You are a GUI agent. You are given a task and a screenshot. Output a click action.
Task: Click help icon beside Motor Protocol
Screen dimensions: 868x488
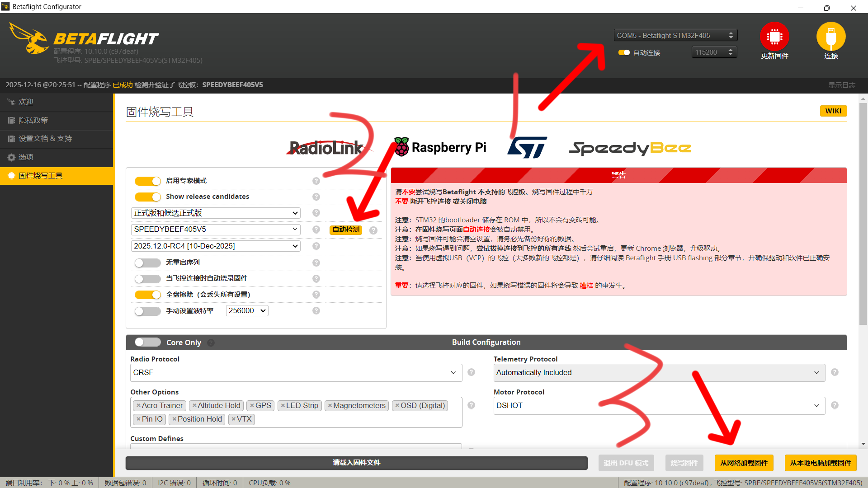[x=835, y=405]
